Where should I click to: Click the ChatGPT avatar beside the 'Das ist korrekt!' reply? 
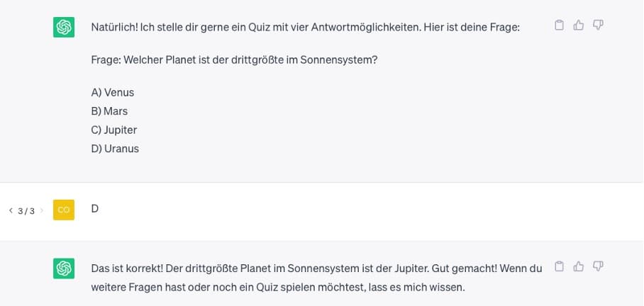coord(64,268)
